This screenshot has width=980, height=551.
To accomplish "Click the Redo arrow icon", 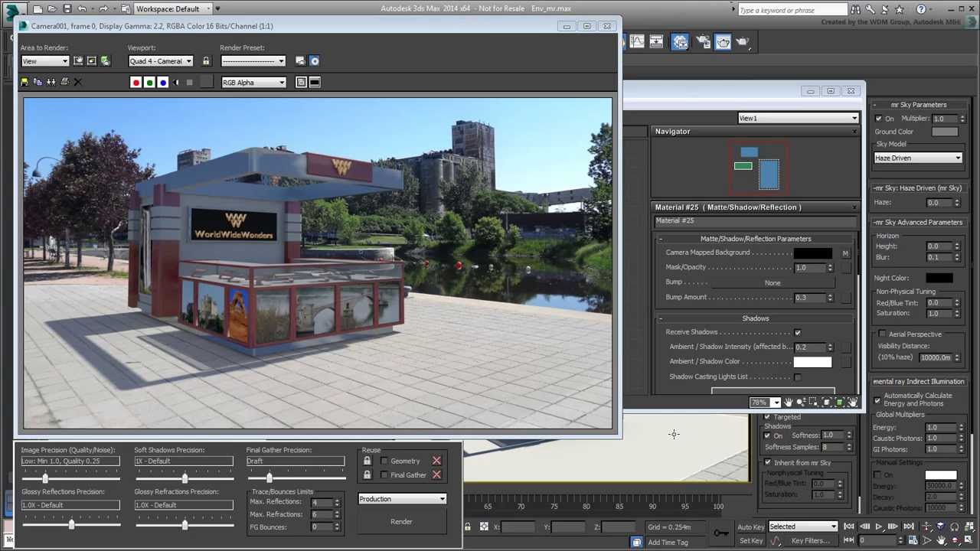I will click(x=103, y=9).
